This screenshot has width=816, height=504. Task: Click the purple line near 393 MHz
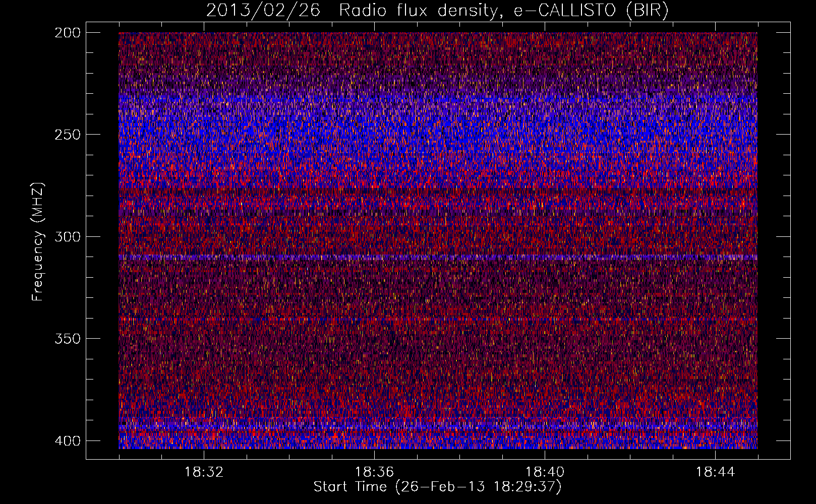(438, 427)
